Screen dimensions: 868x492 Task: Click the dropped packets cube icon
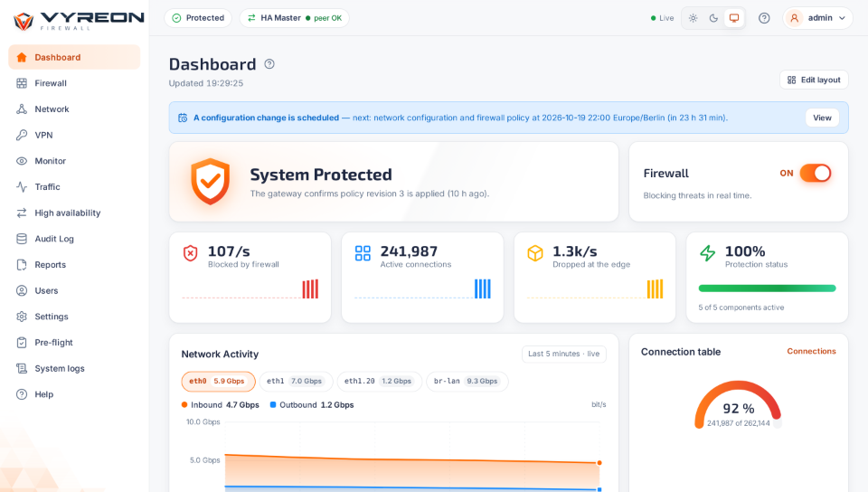tap(535, 253)
